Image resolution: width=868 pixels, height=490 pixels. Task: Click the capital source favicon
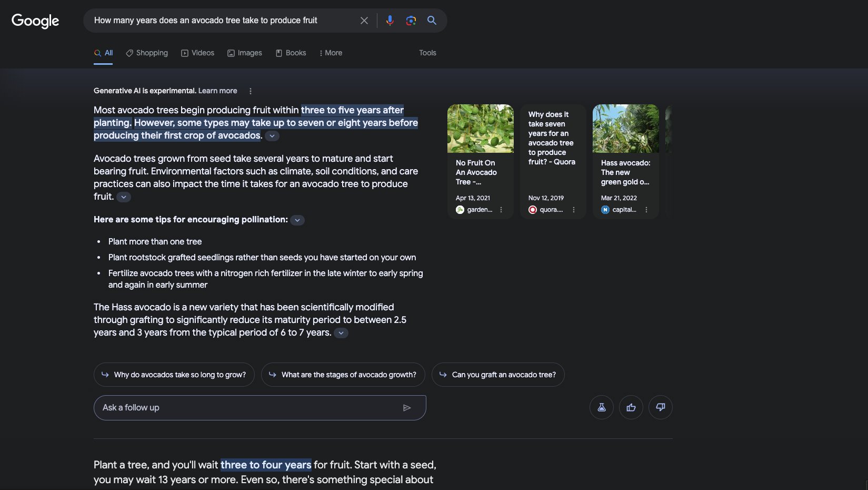pyautogui.click(x=605, y=210)
